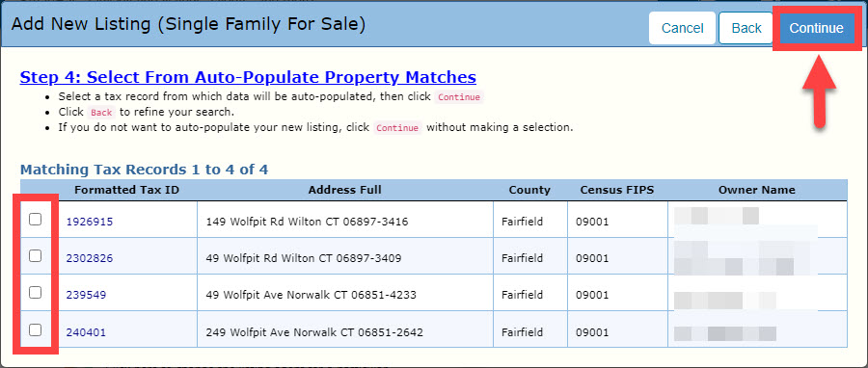Check the box for tax ID 1926915
Image resolution: width=868 pixels, height=368 pixels.
tap(35, 220)
